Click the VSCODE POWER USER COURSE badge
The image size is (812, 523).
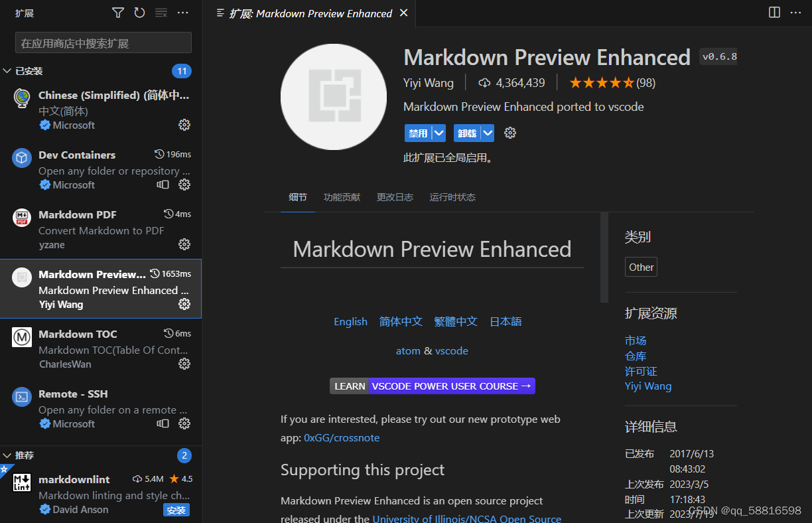pos(433,386)
